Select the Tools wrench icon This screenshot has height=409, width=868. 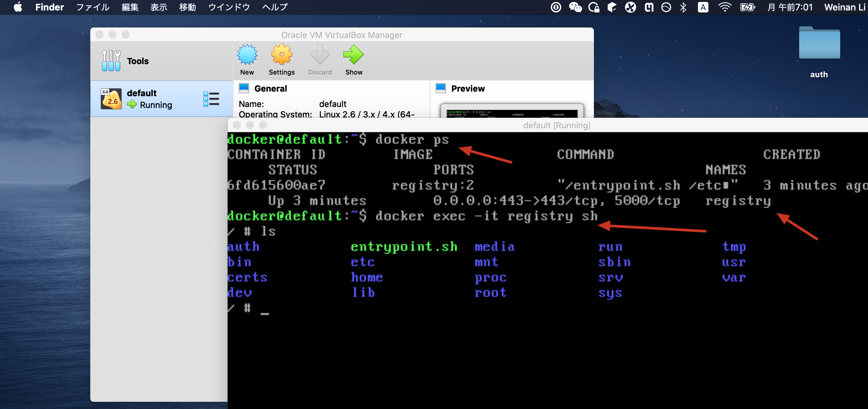point(111,61)
